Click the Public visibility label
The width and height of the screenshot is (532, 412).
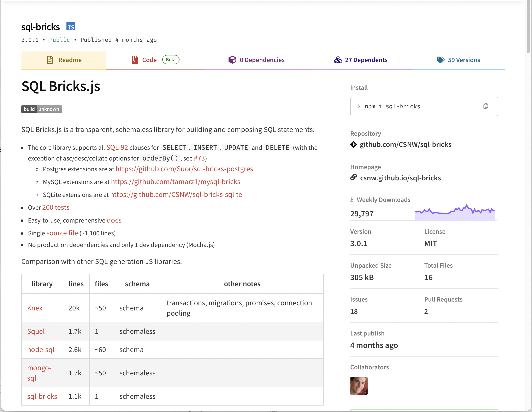[59, 40]
